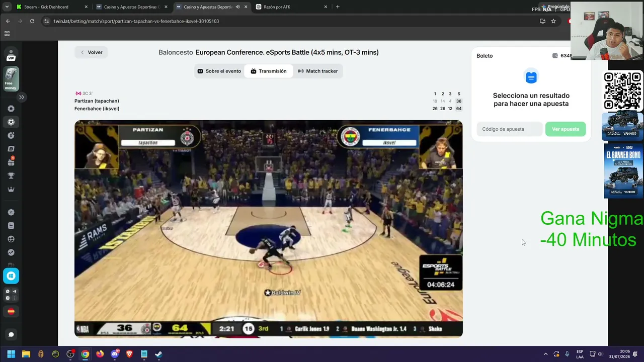
Task: Open Steam from the taskbar
Action: point(158,354)
